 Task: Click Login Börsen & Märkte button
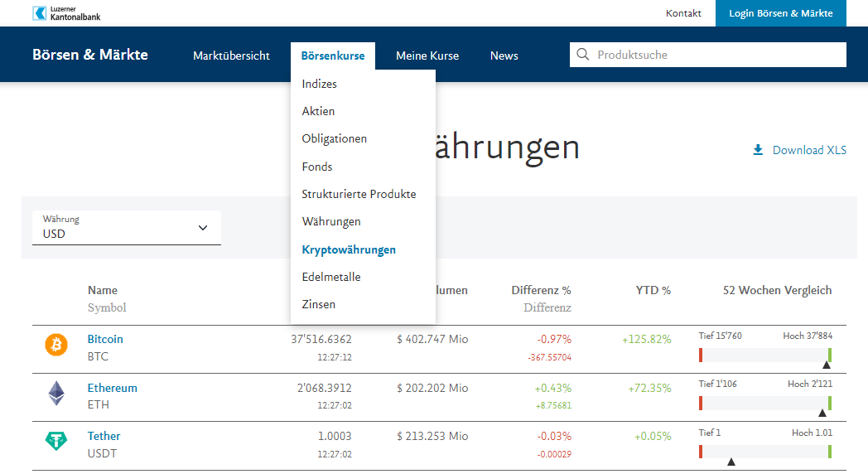click(x=780, y=13)
